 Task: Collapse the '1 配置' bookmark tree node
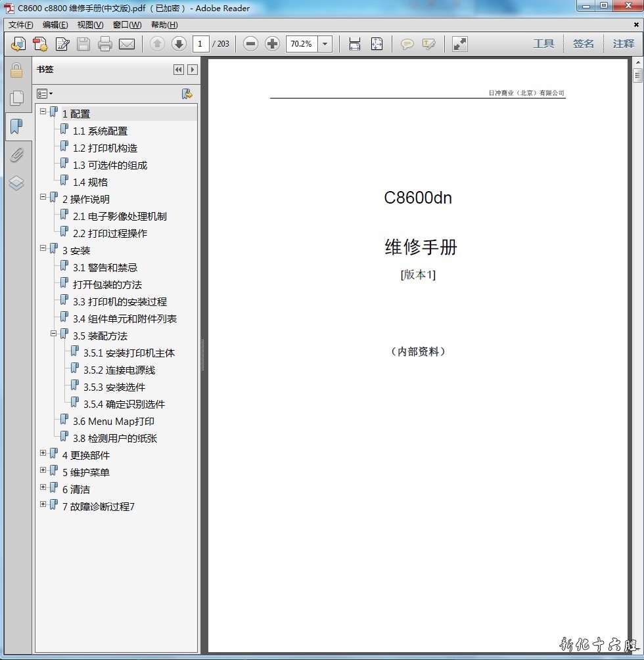(43, 112)
